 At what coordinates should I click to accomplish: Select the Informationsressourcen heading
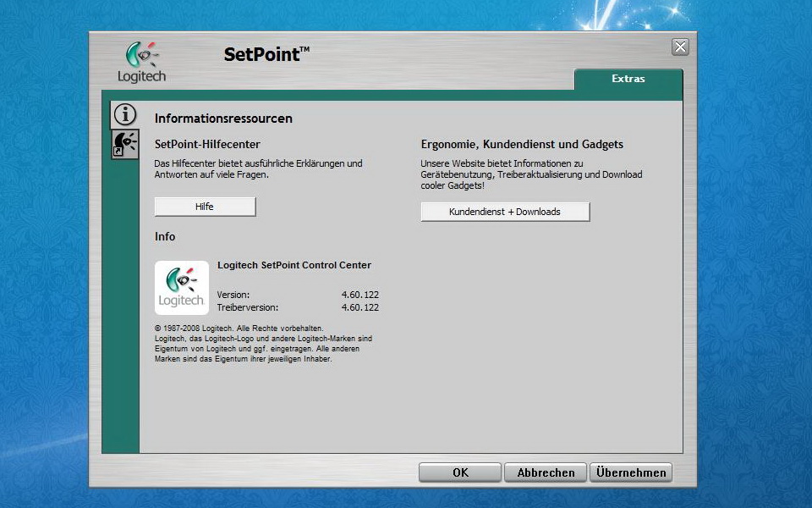coord(223,119)
